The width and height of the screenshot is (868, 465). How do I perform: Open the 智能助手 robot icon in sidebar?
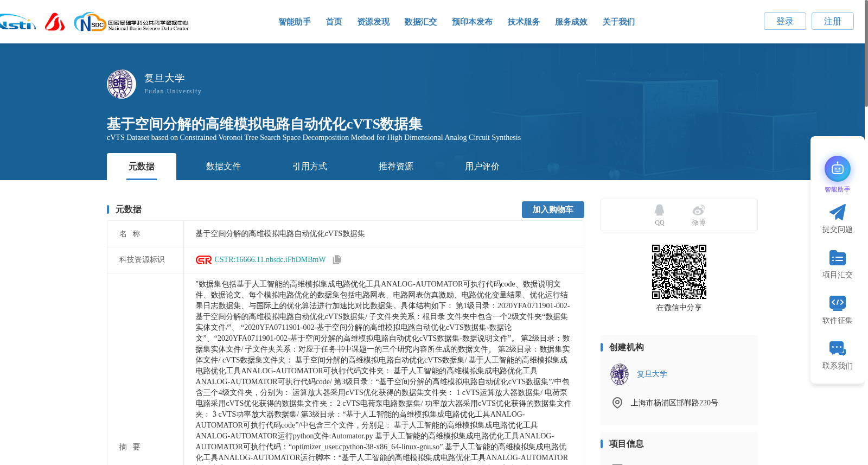click(x=837, y=169)
